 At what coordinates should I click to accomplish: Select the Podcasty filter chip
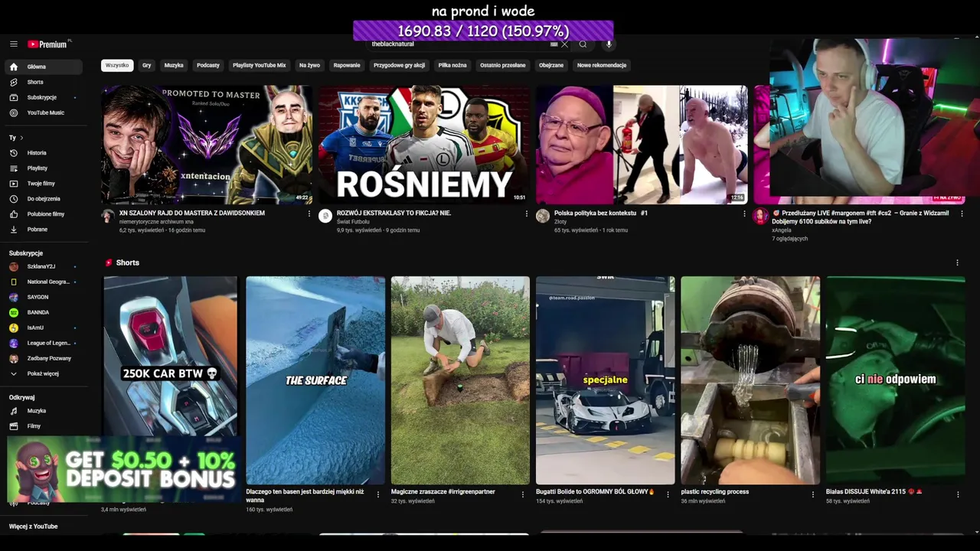(208, 66)
